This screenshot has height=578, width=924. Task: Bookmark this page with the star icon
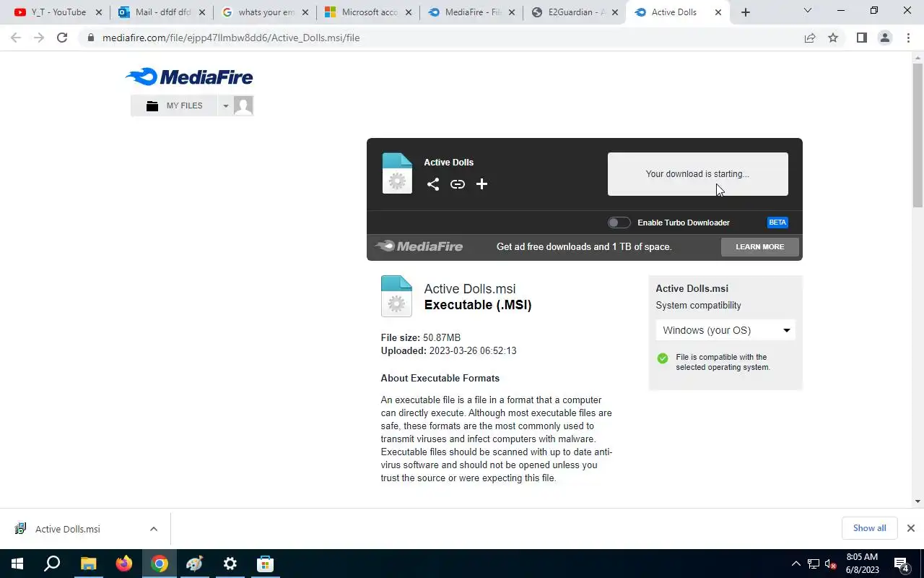coord(833,38)
